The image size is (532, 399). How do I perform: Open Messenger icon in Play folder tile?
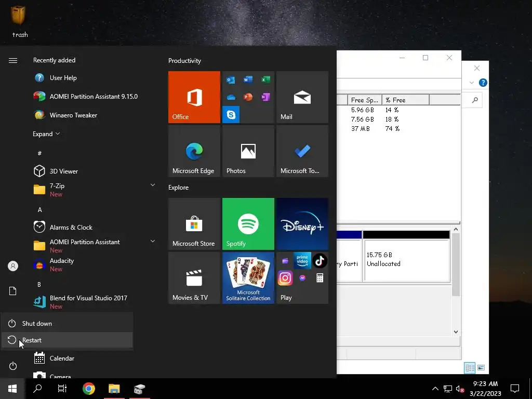[302, 278]
